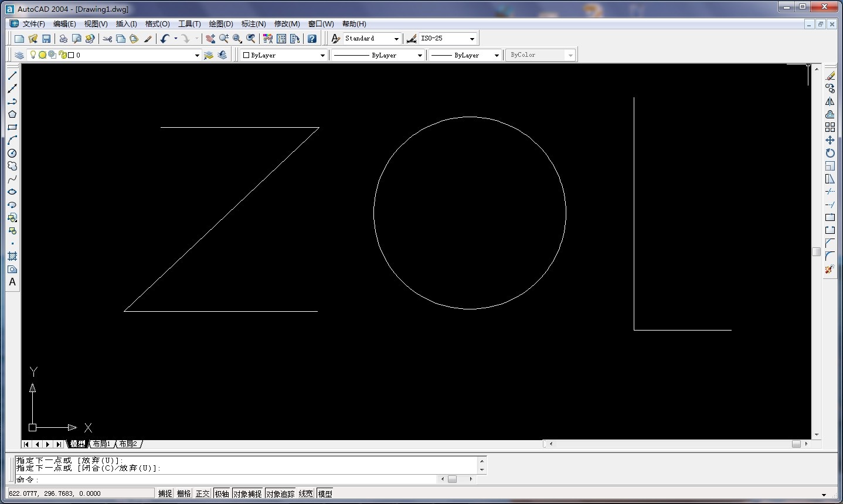The height and width of the screenshot is (504, 843).
Task: Select the Rectangle draw tool
Action: 12,127
